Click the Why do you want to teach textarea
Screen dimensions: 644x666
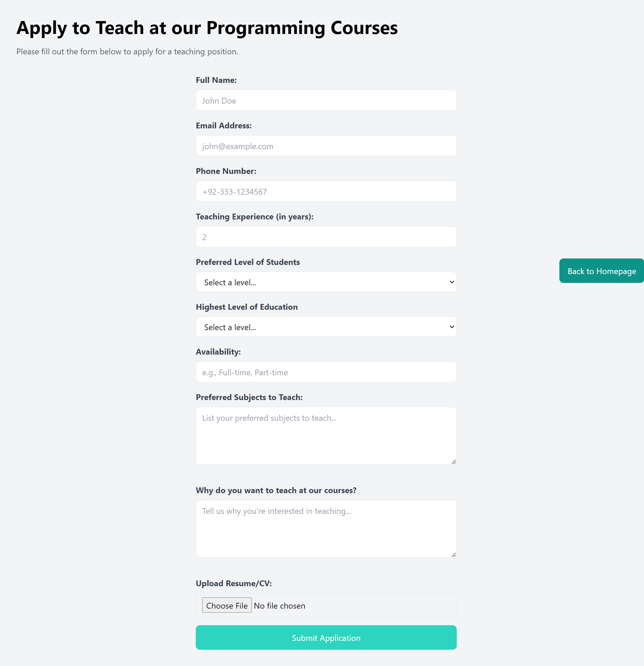[326, 529]
